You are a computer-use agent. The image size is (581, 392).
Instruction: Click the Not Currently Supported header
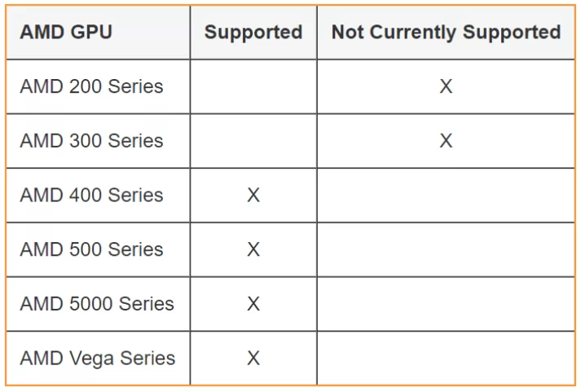click(446, 33)
